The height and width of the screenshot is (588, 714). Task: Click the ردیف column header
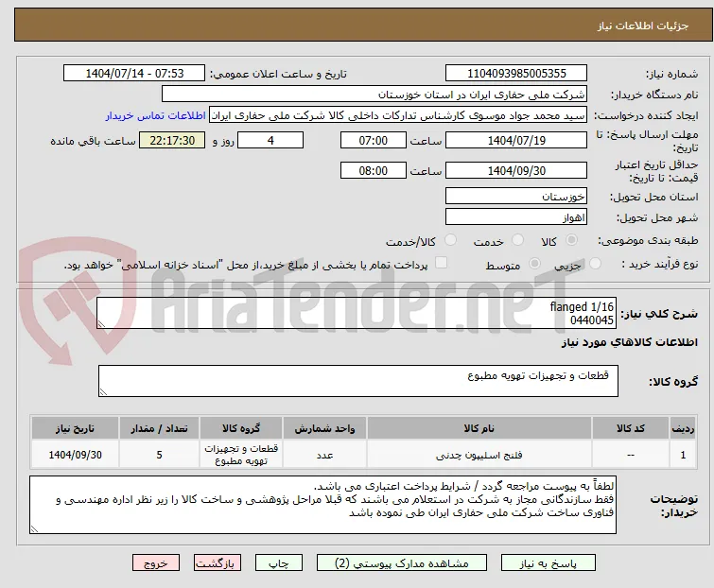pyautogui.click(x=683, y=428)
